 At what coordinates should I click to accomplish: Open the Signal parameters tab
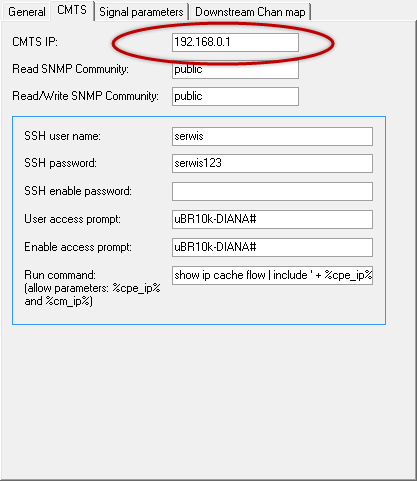click(141, 12)
